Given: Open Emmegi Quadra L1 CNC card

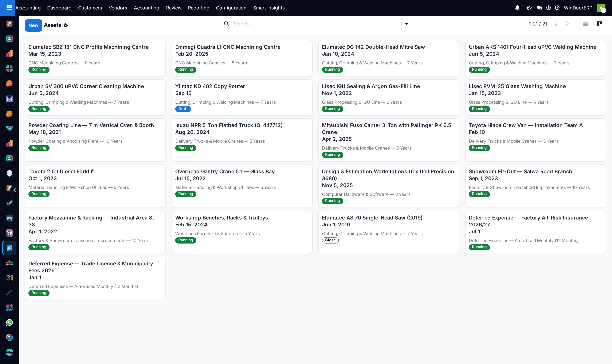Looking at the screenshot, I should click(x=242, y=58).
